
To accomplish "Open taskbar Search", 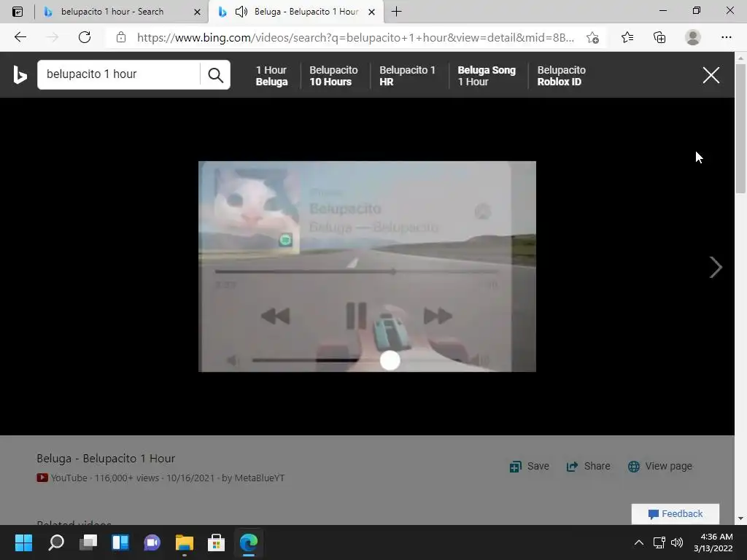I will (x=55, y=542).
